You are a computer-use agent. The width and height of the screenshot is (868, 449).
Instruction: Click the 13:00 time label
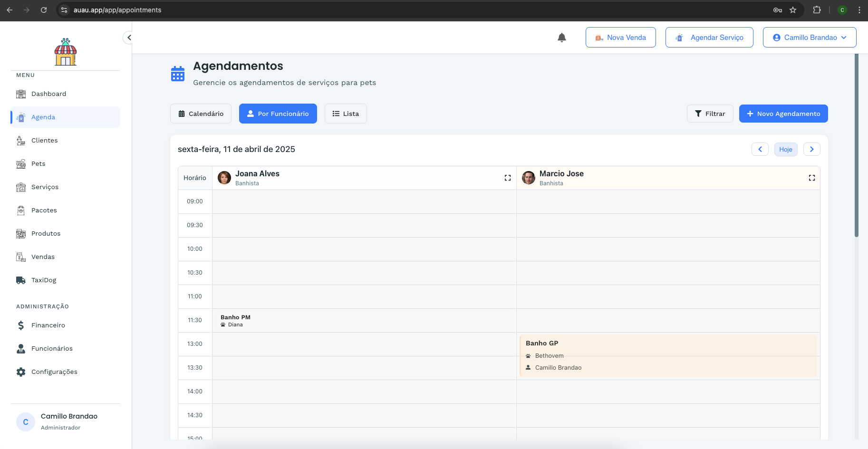(195, 344)
